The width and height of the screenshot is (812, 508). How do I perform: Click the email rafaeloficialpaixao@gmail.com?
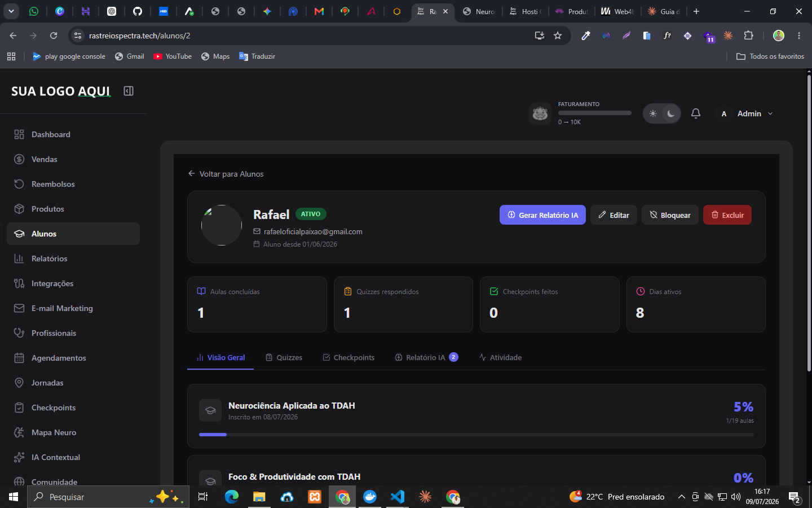coord(313,231)
